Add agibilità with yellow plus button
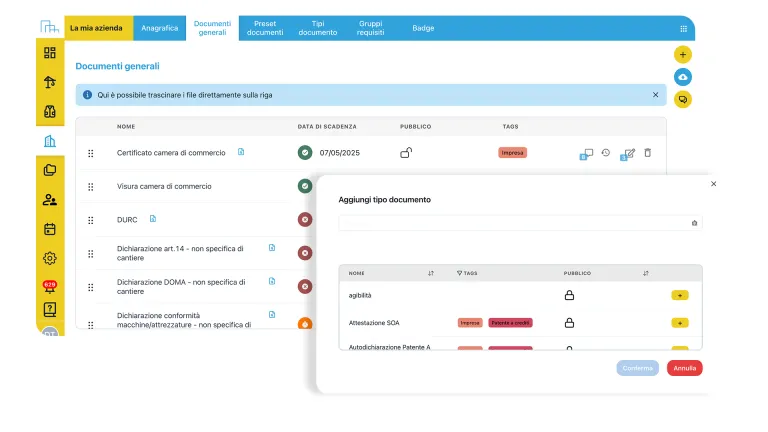Viewport: 768px width, 432px height. pos(680,295)
